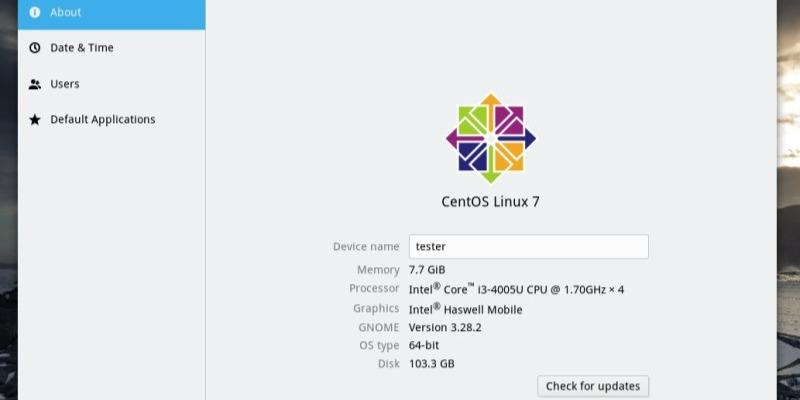Image resolution: width=800 pixels, height=400 pixels.
Task: Click the Device name label
Action: [366, 246]
